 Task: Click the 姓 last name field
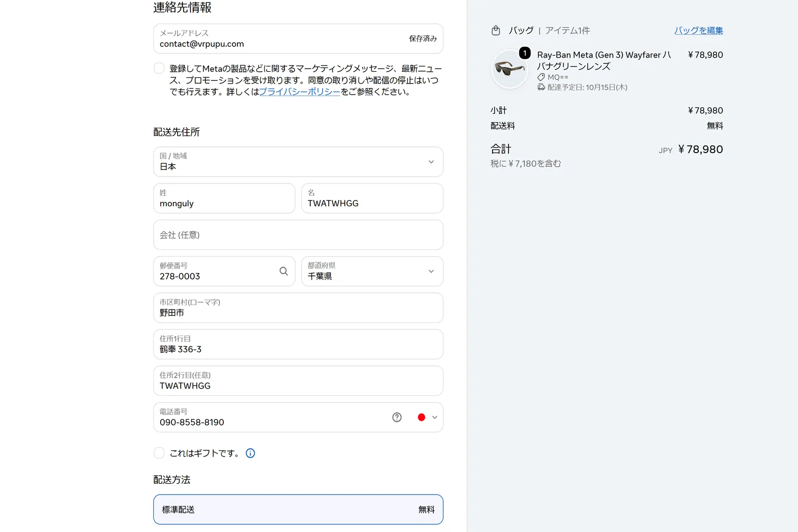point(224,198)
